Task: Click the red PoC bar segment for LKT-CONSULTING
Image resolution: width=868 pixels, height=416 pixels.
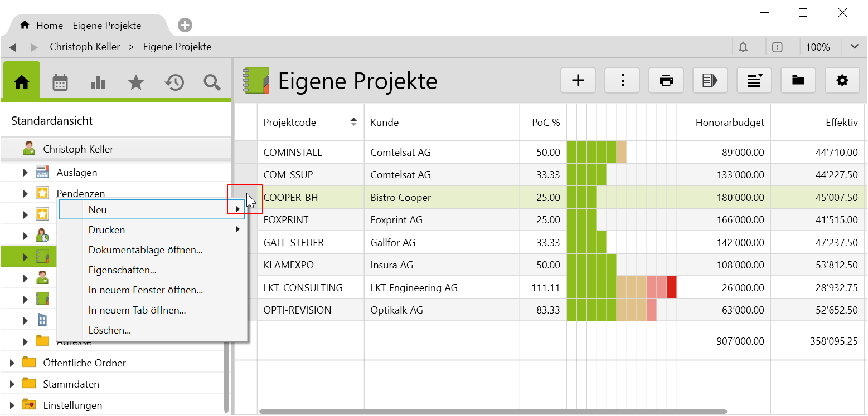Action: [x=672, y=287]
